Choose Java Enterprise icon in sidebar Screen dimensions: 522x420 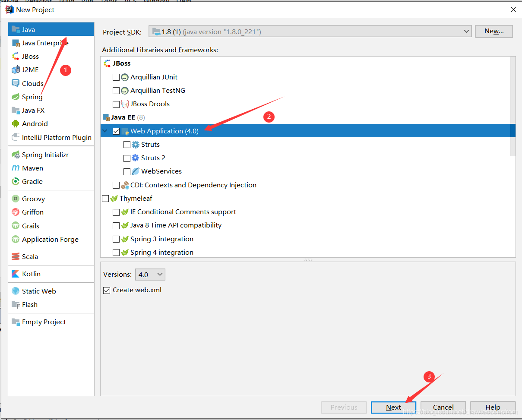point(16,43)
